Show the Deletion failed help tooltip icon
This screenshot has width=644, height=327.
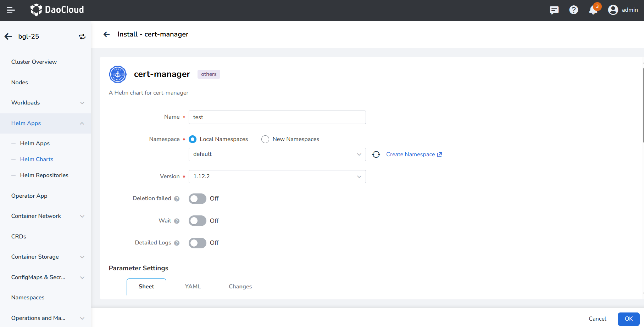click(x=177, y=199)
